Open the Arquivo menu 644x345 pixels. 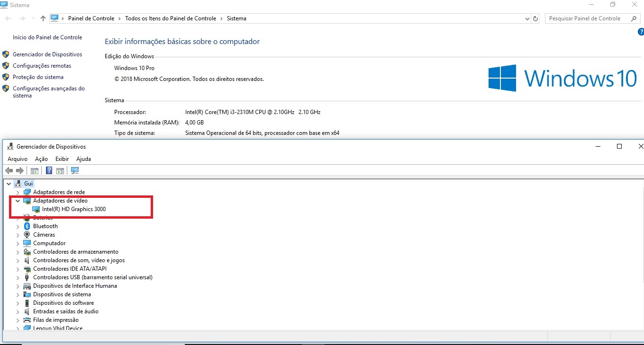(18, 159)
